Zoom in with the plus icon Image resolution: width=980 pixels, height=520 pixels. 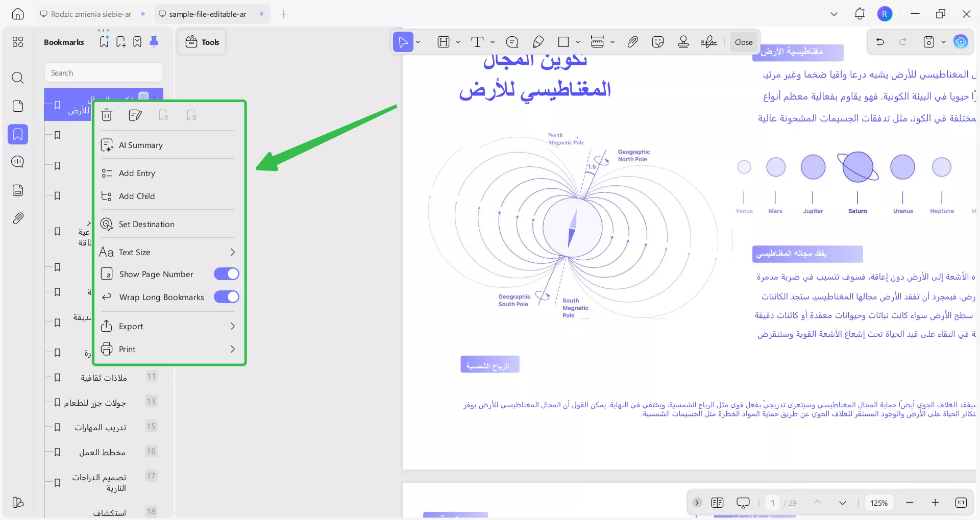tap(935, 503)
